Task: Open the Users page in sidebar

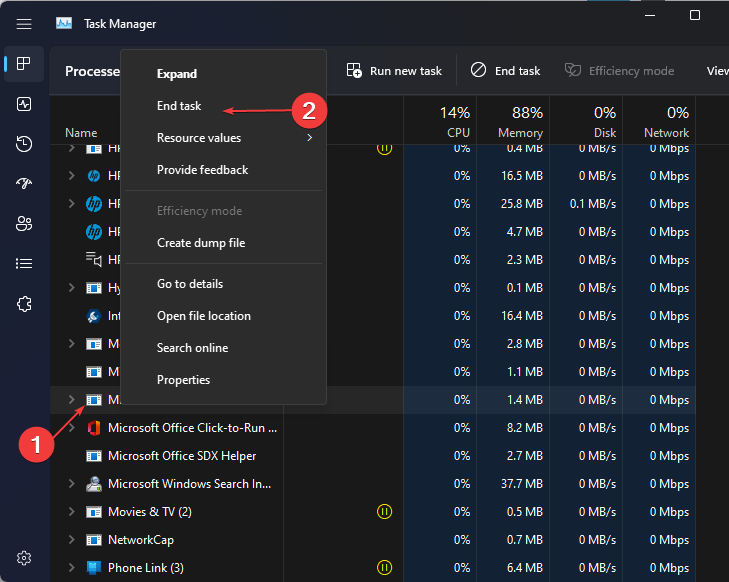Action: point(24,224)
